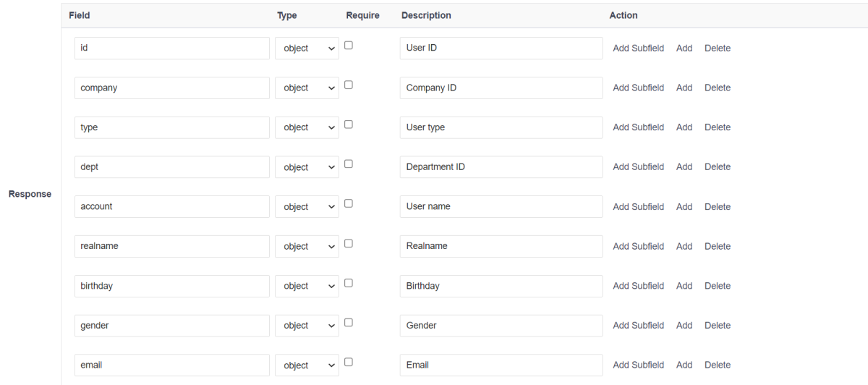868x385 pixels.
Task: Enable the Require checkbox in the dept row
Action: click(x=349, y=164)
